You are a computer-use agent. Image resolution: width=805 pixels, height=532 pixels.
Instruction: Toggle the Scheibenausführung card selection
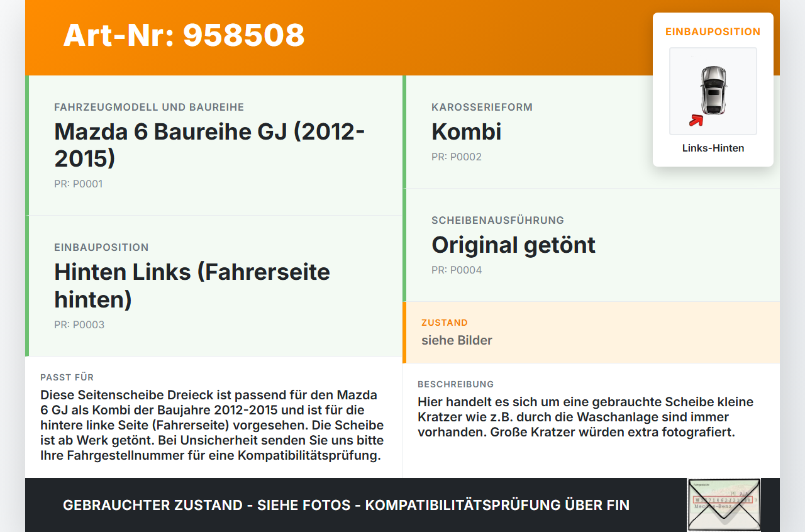(x=591, y=244)
